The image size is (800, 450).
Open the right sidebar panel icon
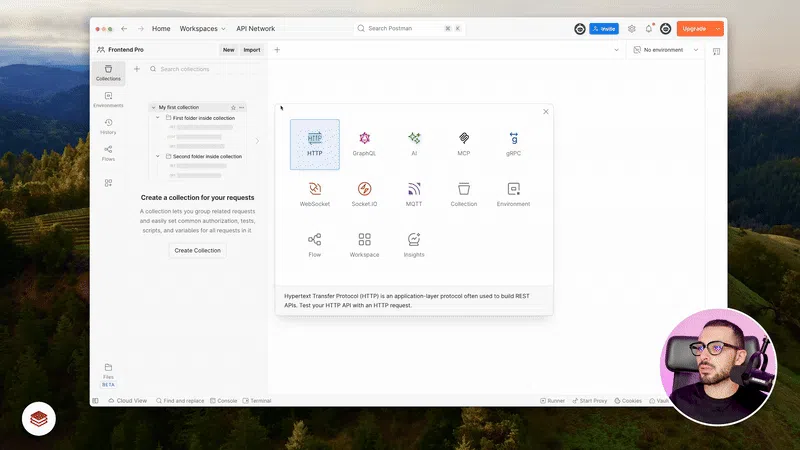click(x=716, y=51)
